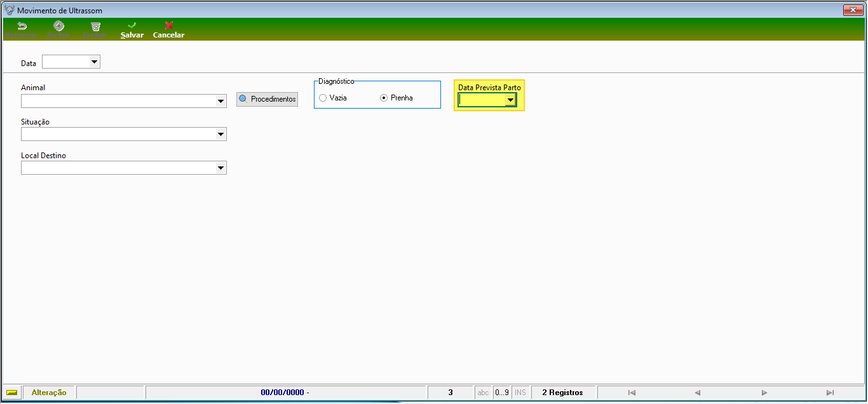Click the 00/00/0000 status date
868x404 pixels.
point(285,393)
